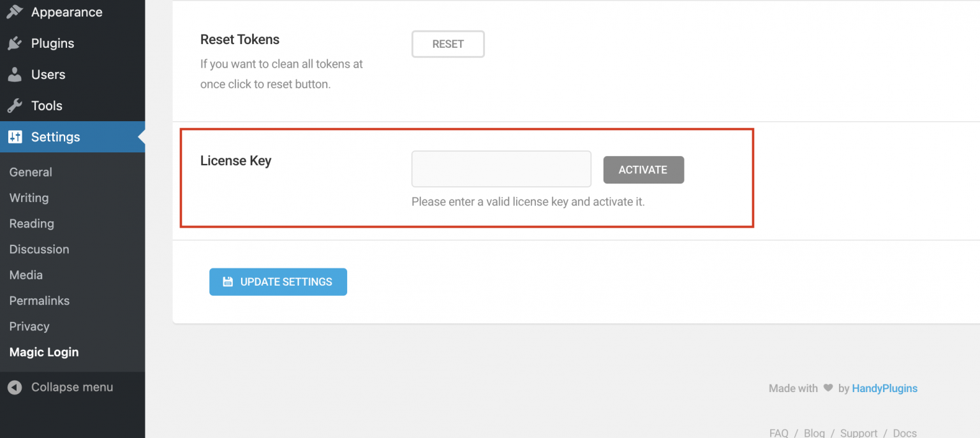Go to Discussion settings
Screen dimensions: 980x438
[39, 249]
